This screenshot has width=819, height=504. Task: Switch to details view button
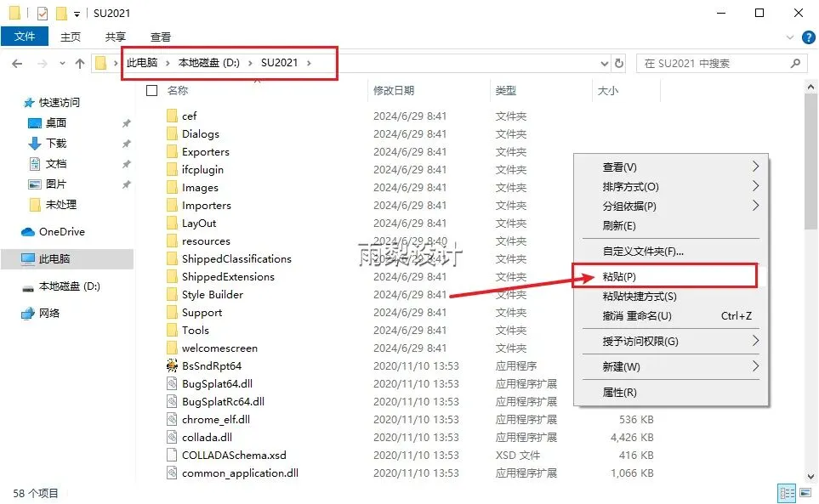(788, 492)
